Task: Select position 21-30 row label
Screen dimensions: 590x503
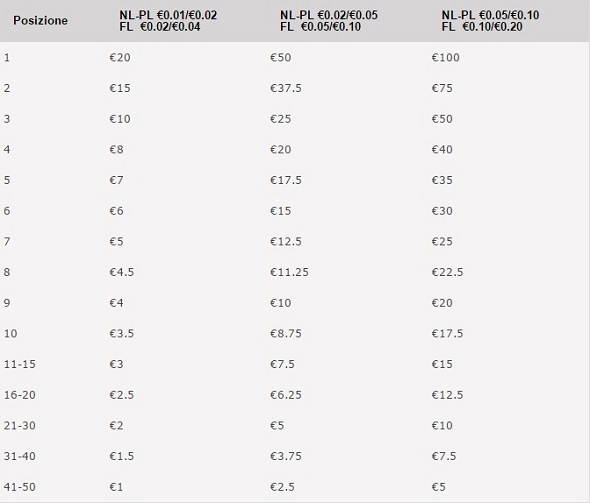Action: [x=20, y=425]
